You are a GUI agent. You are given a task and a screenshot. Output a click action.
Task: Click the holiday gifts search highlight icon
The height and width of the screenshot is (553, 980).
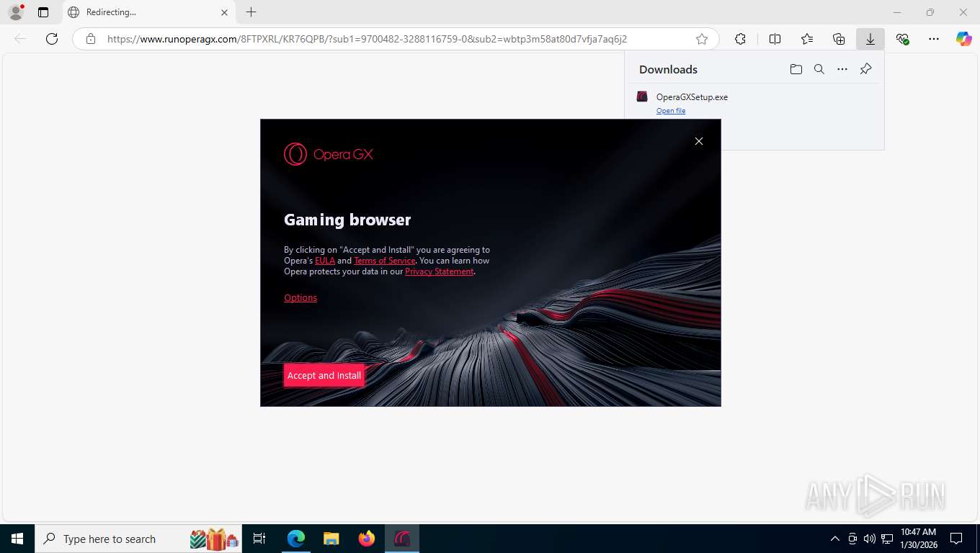[214, 539]
